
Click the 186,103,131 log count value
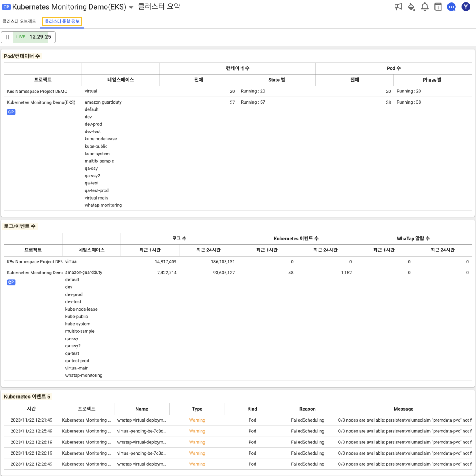point(223,262)
